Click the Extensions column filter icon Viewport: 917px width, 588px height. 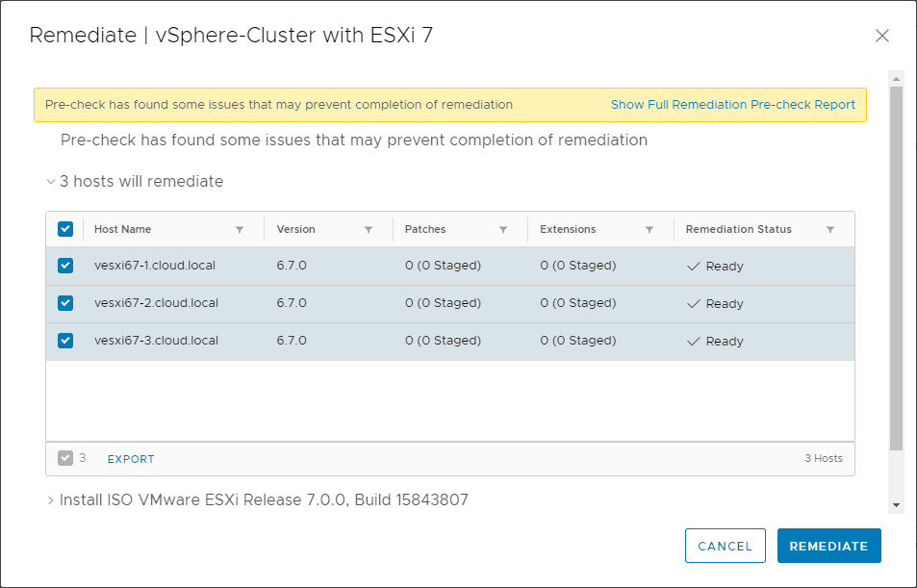point(650,230)
